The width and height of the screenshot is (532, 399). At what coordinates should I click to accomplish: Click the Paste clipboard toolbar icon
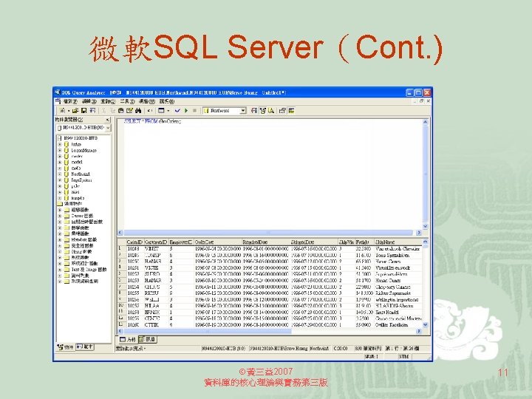120,111
